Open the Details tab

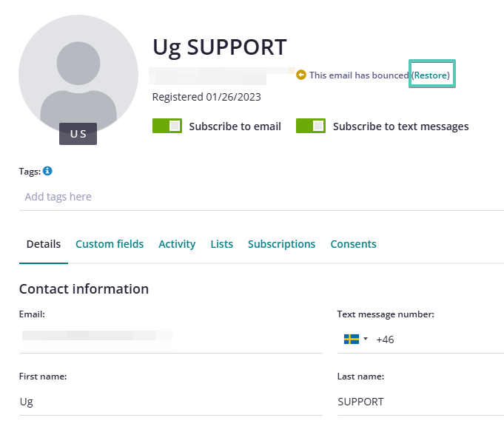click(44, 244)
